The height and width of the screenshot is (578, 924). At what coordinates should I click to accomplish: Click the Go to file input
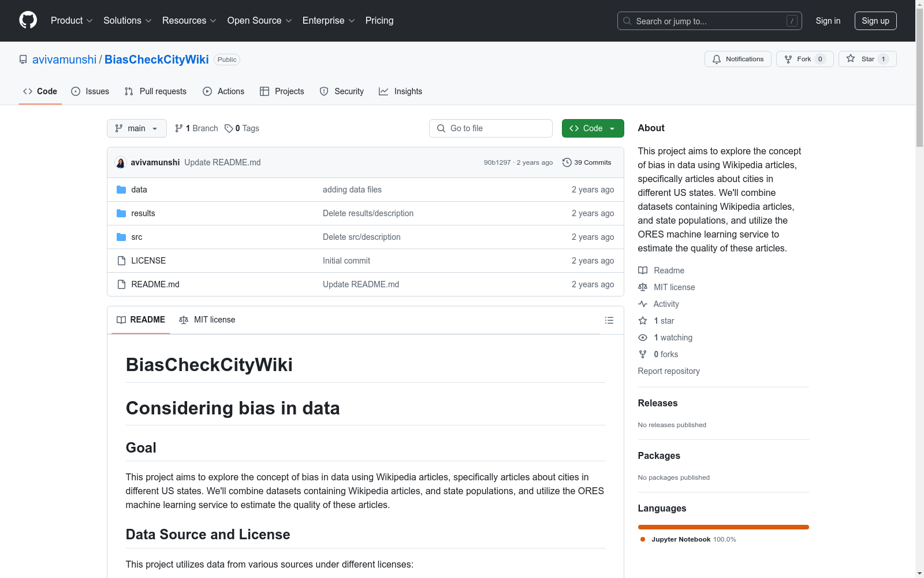(x=491, y=128)
